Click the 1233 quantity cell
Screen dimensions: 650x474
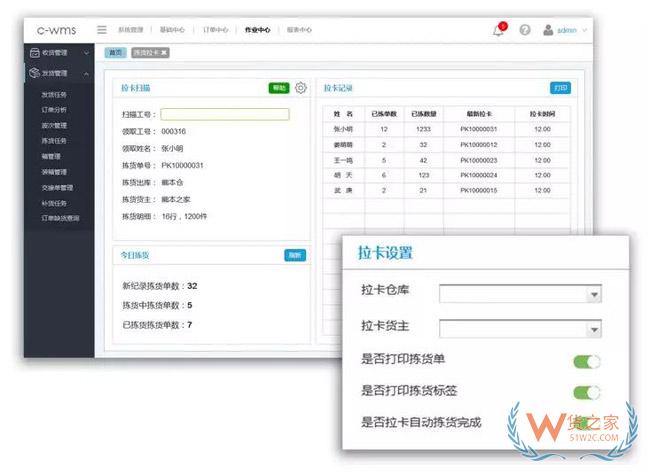coord(423,129)
